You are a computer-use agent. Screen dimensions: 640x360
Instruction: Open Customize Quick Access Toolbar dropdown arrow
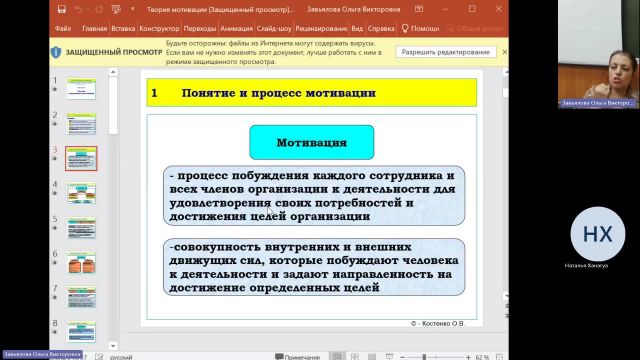(132, 9)
